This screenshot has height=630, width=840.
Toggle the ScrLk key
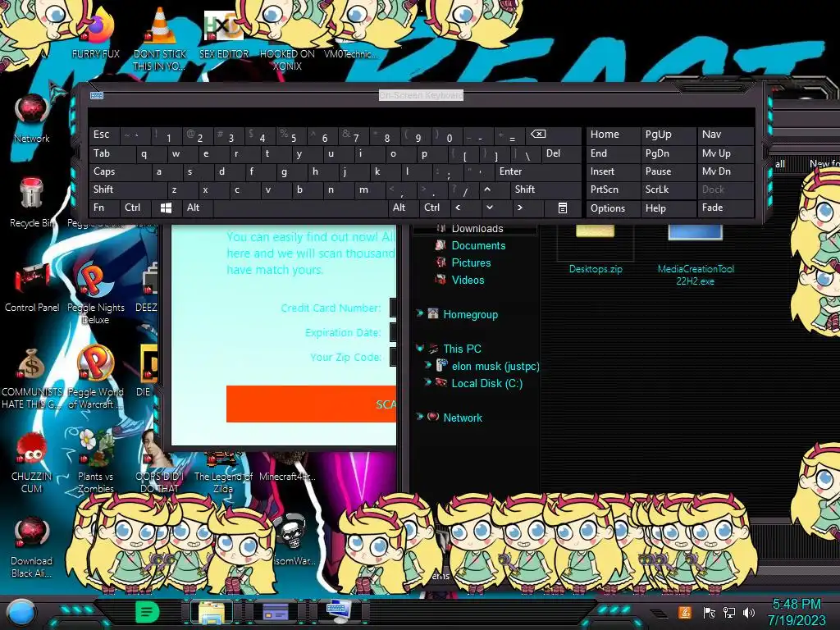point(668,189)
